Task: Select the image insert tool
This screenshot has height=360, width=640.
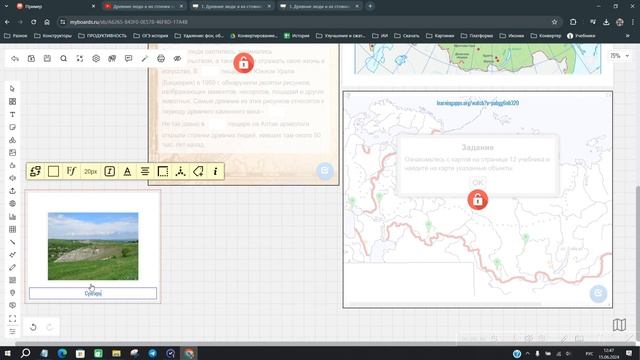Action: [12, 153]
